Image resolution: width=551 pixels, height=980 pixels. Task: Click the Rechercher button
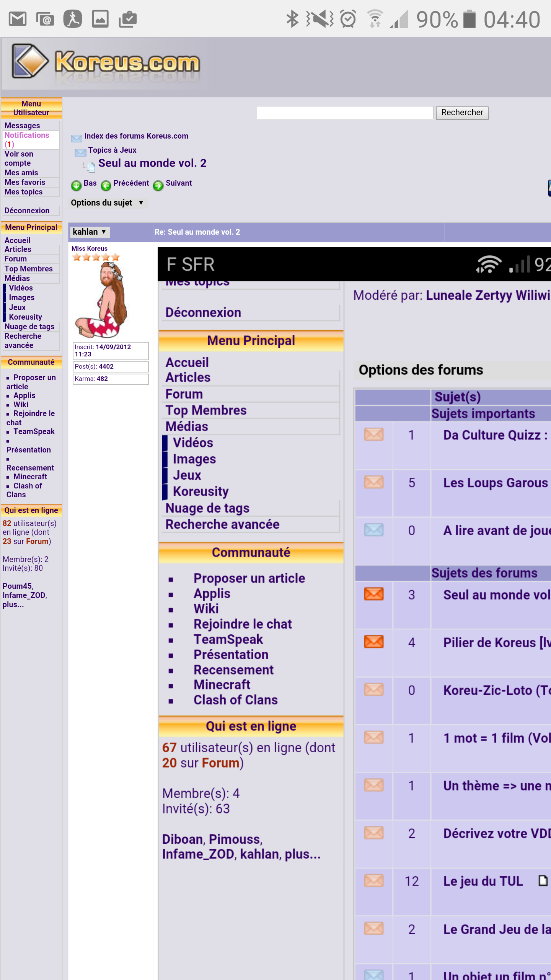point(462,113)
